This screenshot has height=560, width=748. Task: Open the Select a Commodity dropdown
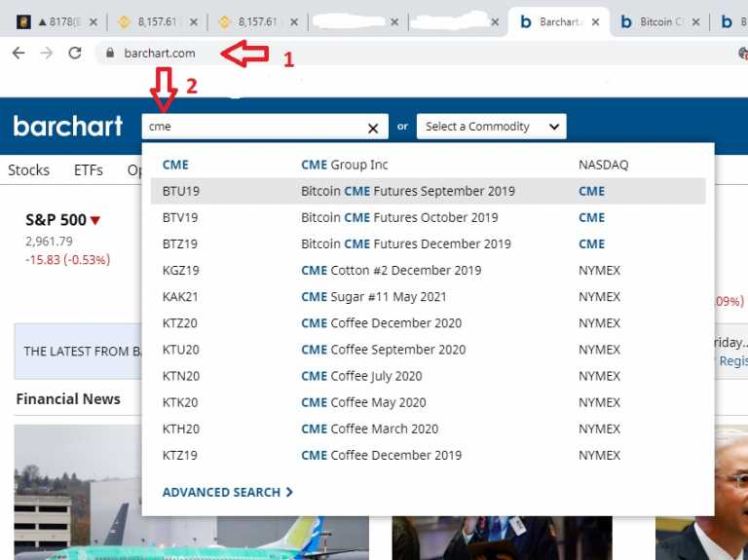coord(491,127)
